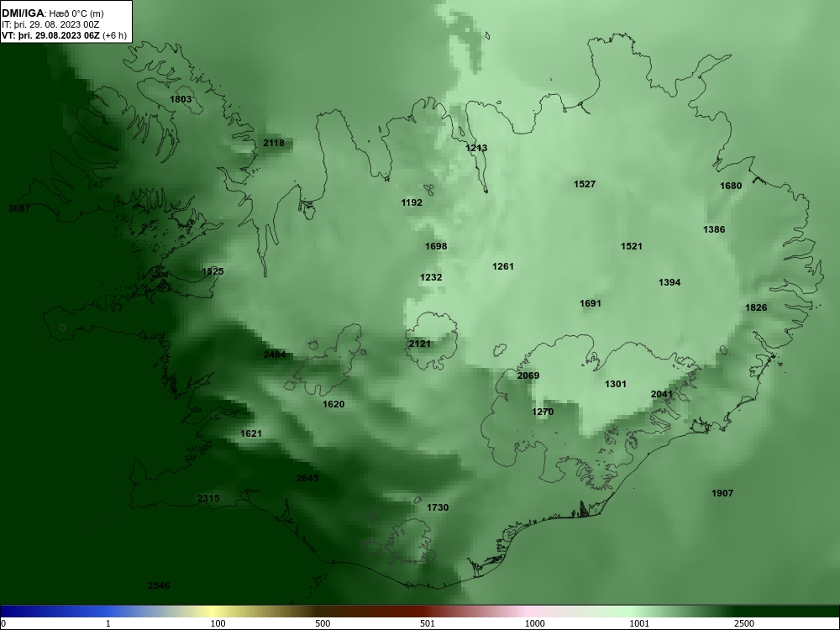Click the legend label 500
Viewport: 840px width, 630px height.
tap(323, 623)
